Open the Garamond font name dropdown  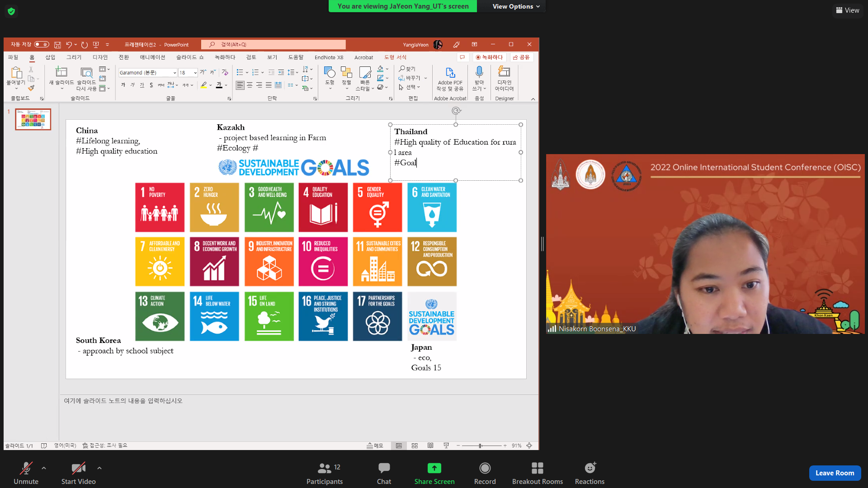175,73
